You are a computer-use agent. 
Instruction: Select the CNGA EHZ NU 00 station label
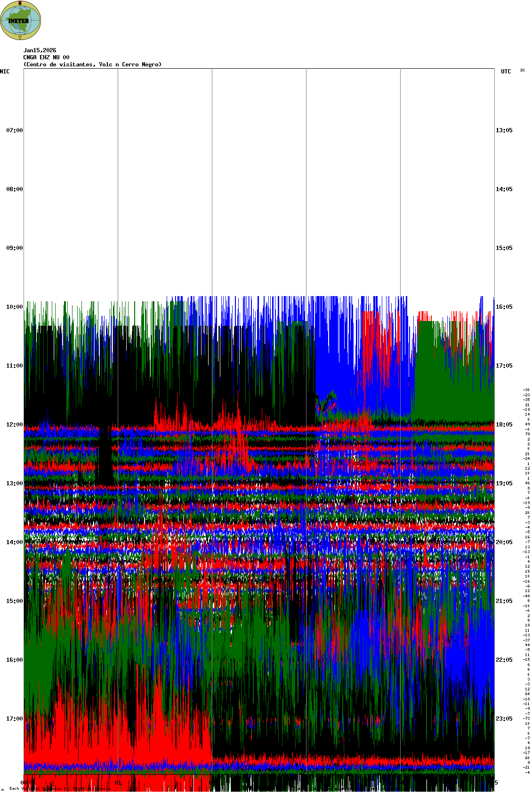click(x=46, y=57)
